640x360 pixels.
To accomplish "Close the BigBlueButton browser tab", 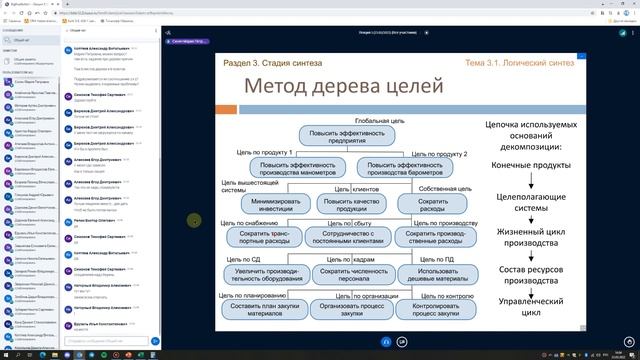I will pyautogui.click(x=58, y=4).
